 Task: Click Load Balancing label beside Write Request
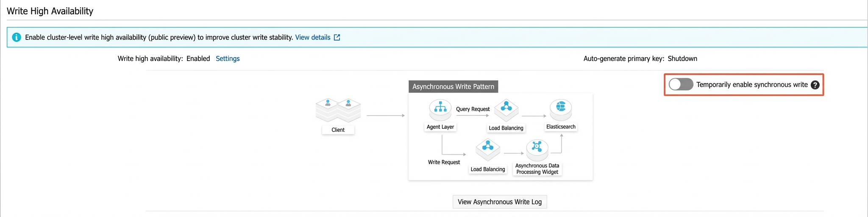tap(488, 169)
